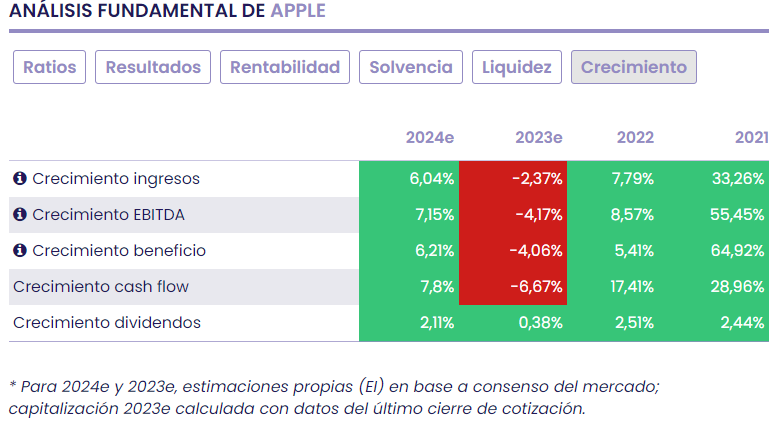The image size is (777, 427).
Task: Click the Crecimiento cash flow row label
Action: 101,287
